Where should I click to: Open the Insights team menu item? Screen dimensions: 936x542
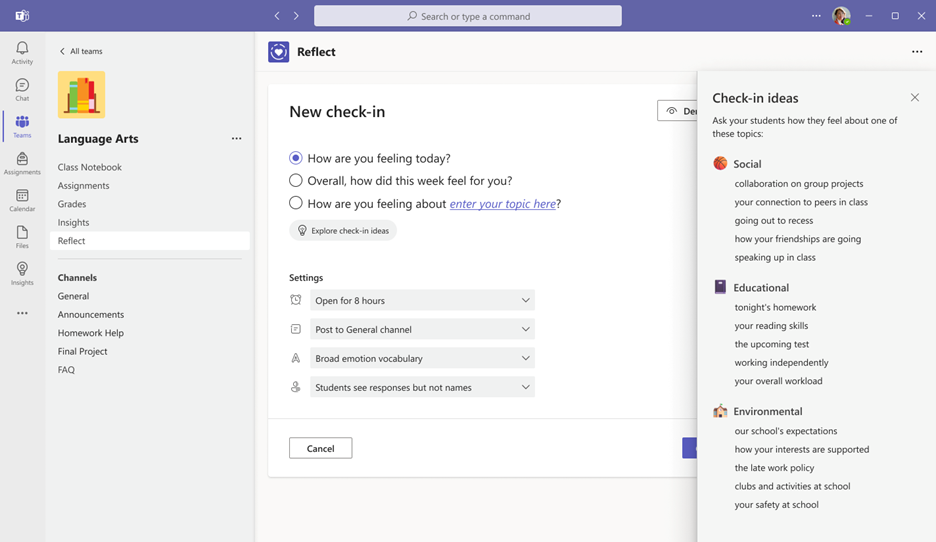pyautogui.click(x=73, y=223)
